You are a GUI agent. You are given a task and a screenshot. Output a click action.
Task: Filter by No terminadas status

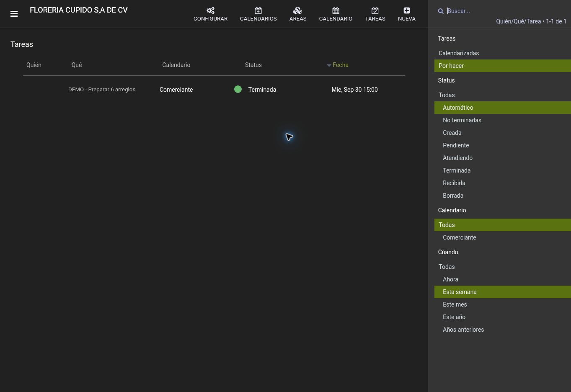coord(503,120)
